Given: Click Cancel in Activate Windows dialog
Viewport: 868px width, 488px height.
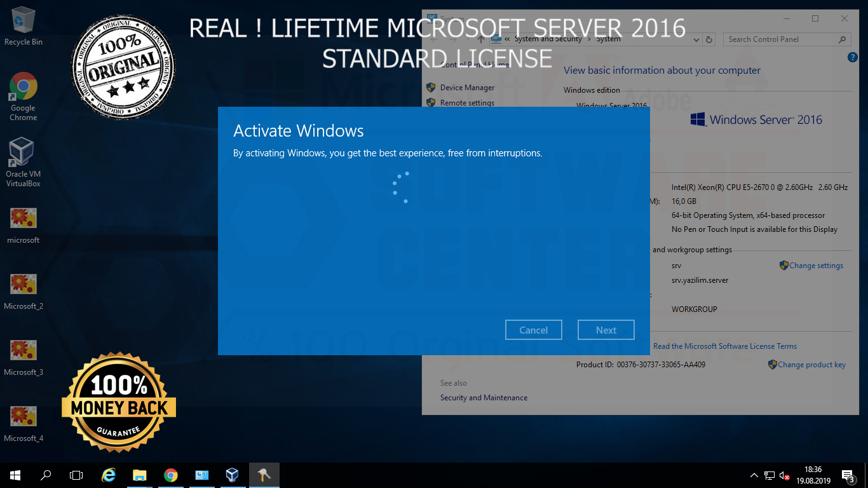Looking at the screenshot, I should [x=534, y=330].
